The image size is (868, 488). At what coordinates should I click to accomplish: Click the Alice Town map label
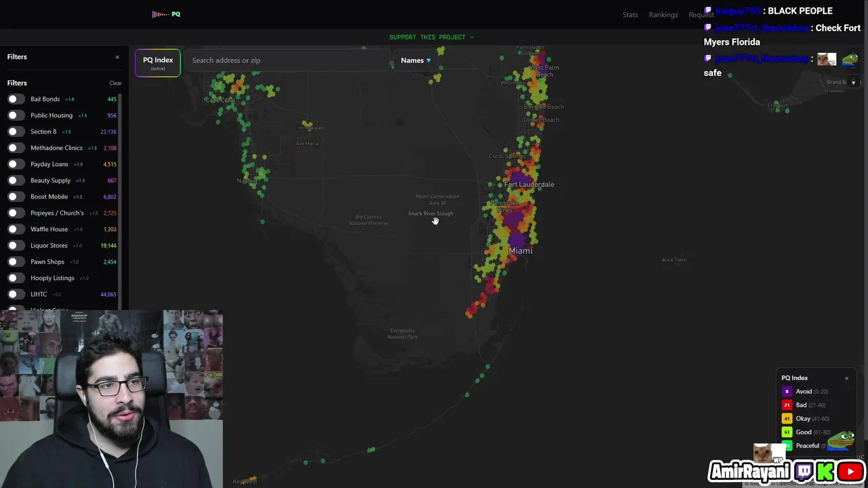tap(674, 260)
